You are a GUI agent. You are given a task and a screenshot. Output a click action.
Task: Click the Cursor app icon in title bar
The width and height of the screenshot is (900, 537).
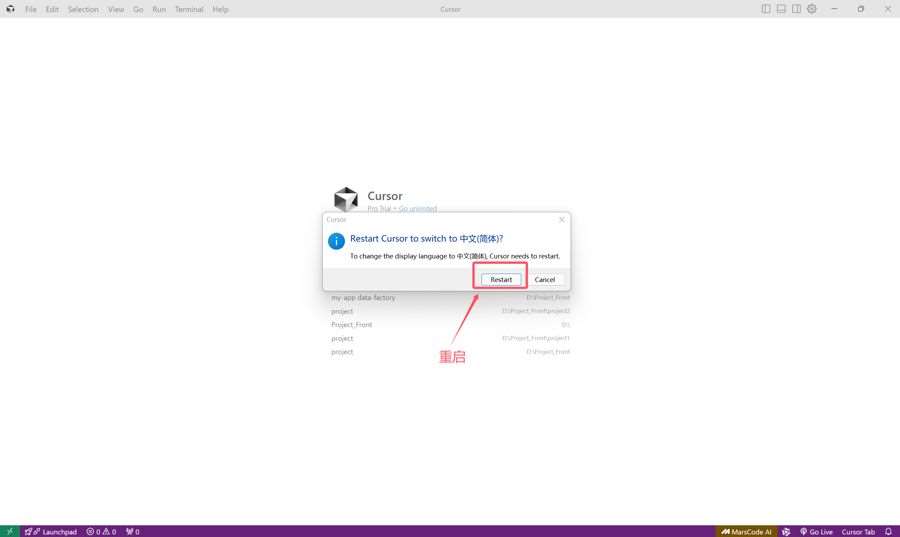[x=10, y=9]
